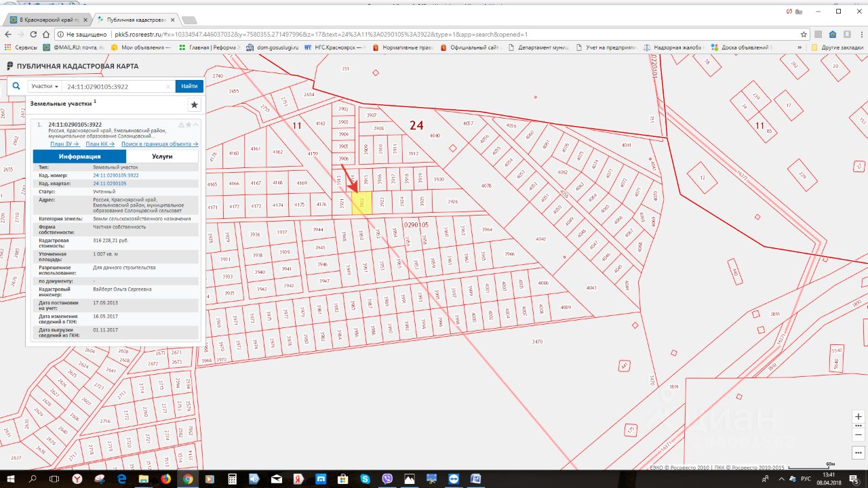Viewport: 868px width, 488px height.
Task: Launch Yandex Browser from the taskbar
Action: pyautogui.click(x=77, y=479)
